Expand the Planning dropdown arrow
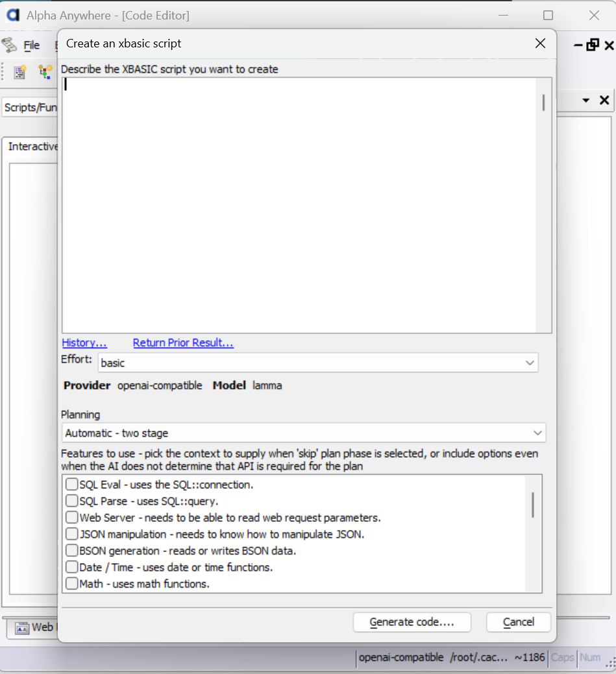This screenshot has width=616, height=674. click(537, 433)
